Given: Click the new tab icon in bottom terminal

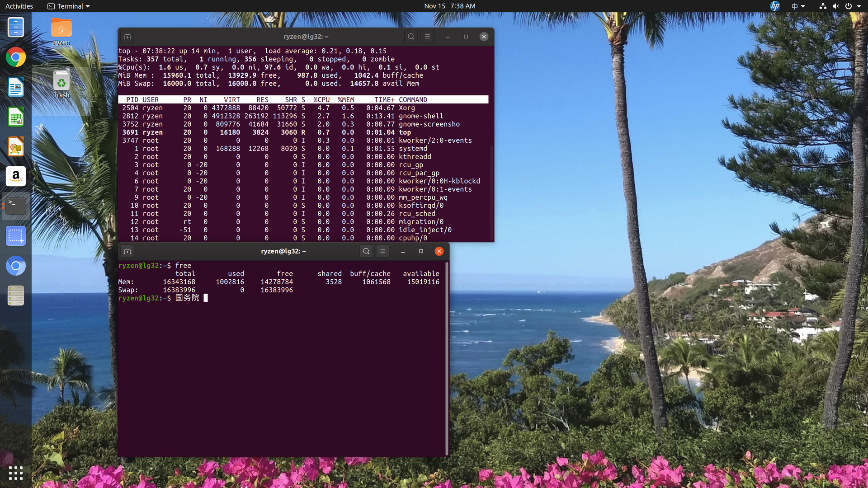Looking at the screenshot, I should [x=127, y=252].
